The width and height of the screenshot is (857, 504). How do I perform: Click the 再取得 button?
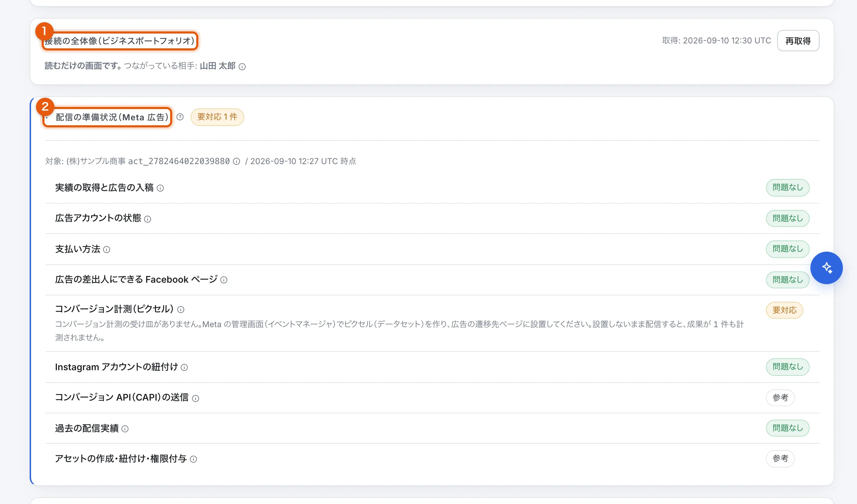(x=798, y=41)
